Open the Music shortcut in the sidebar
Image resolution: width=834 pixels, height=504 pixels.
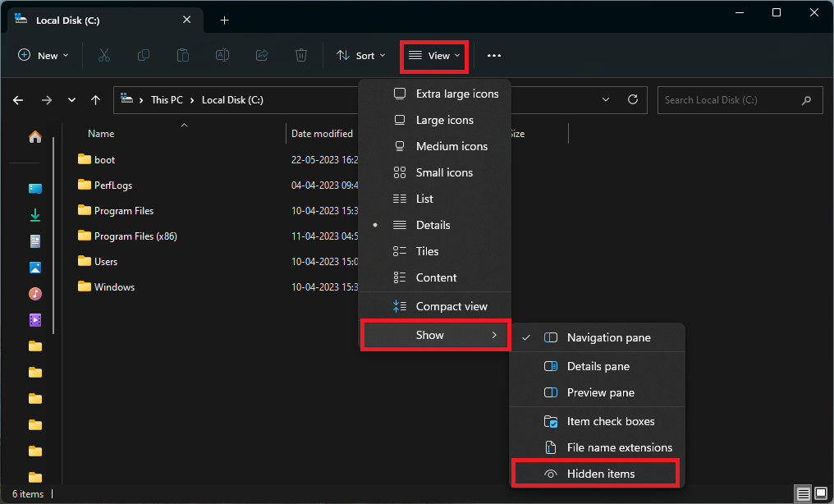[x=34, y=293]
